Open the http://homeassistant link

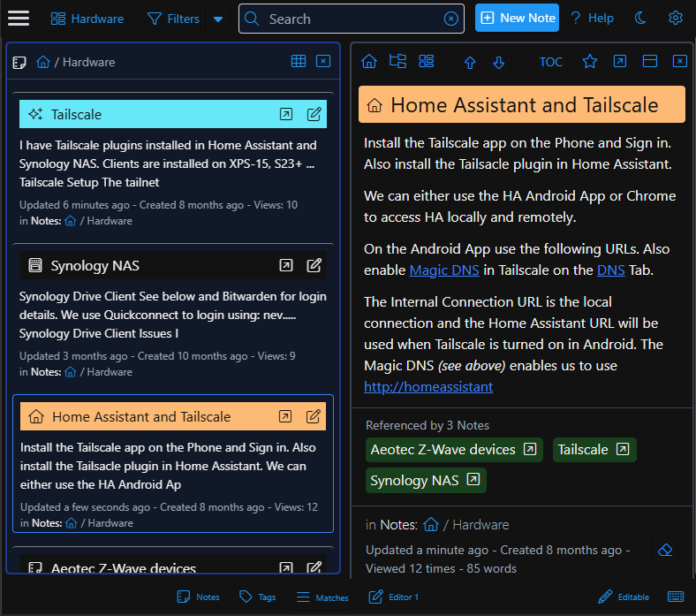click(427, 387)
